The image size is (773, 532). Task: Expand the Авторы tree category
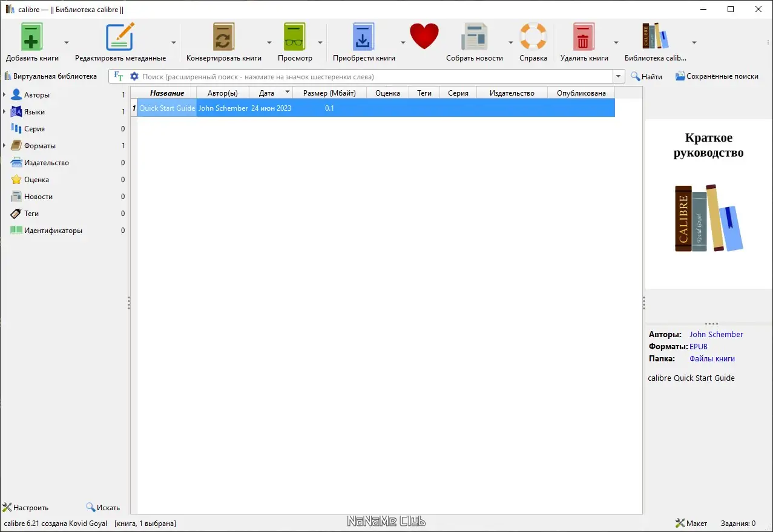pyautogui.click(x=5, y=95)
